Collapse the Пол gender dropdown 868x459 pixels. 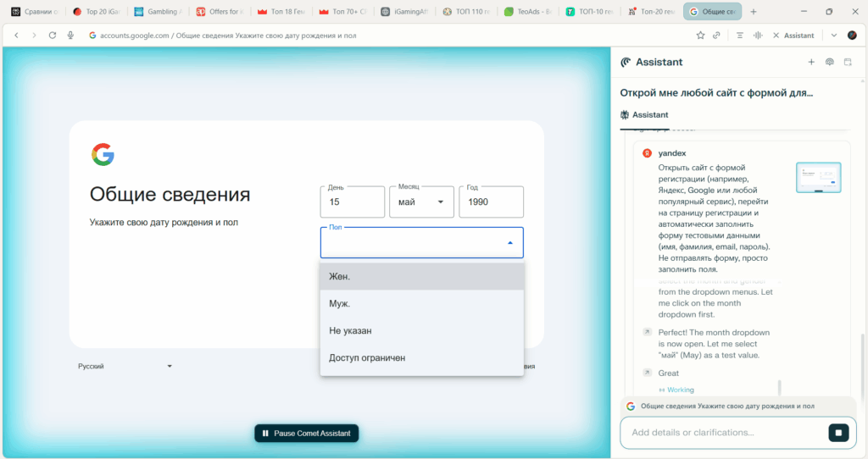(422, 243)
